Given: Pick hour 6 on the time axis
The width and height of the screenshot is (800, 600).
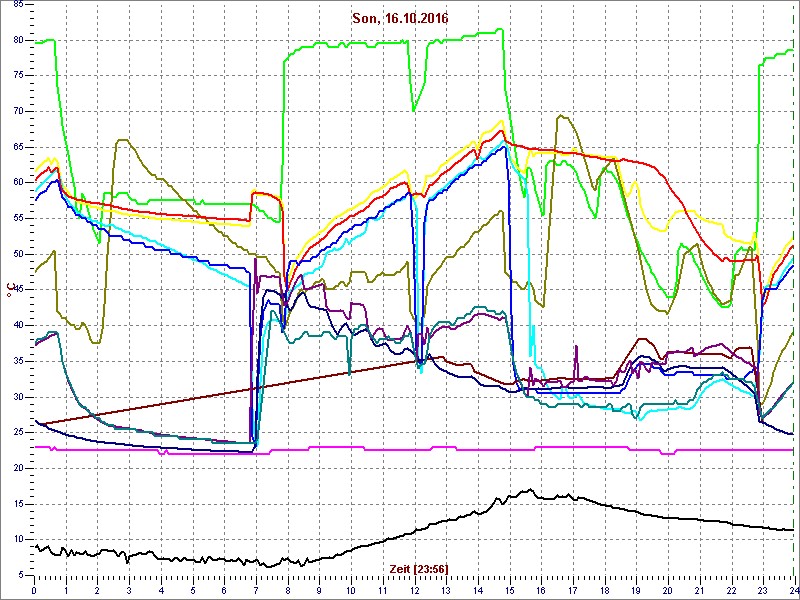Looking at the screenshot, I should point(224,590).
